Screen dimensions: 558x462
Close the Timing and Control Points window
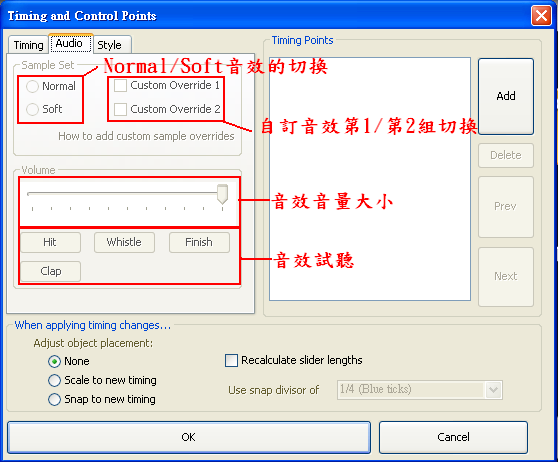[x=541, y=16]
